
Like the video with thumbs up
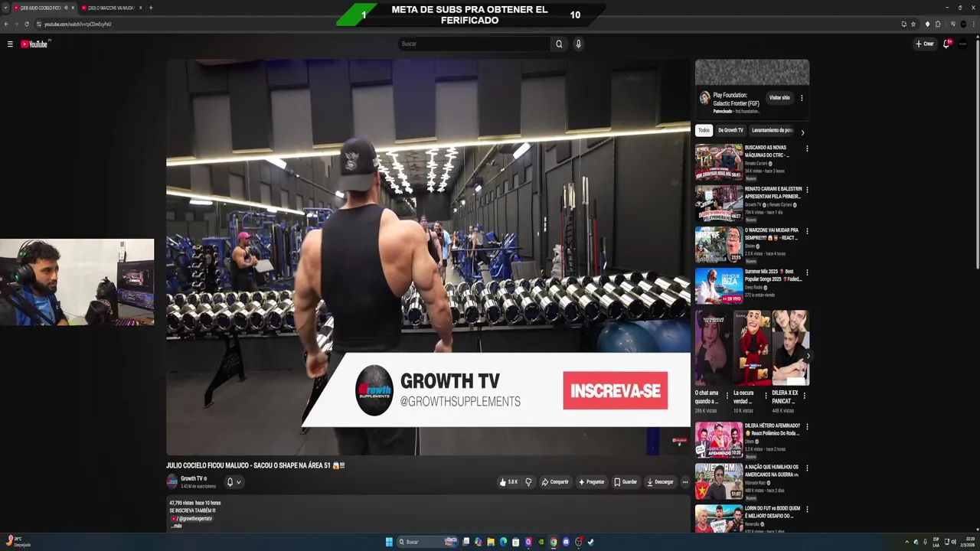coord(508,482)
